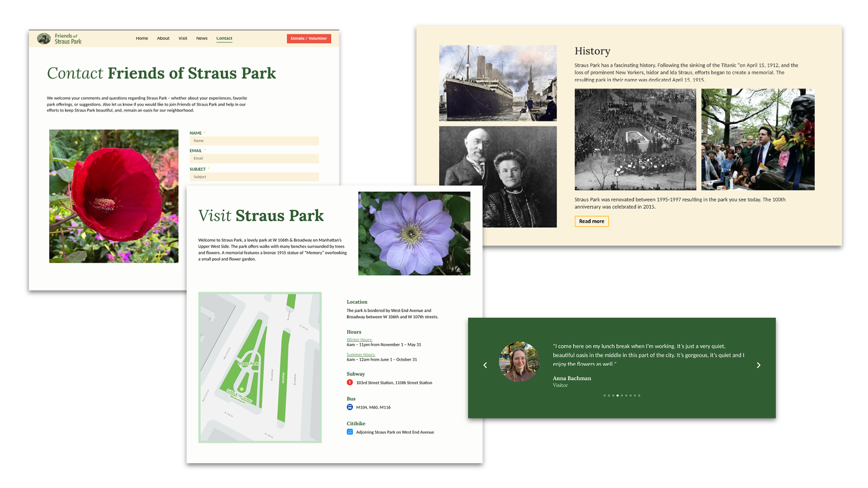Image resolution: width=868 pixels, height=488 pixels.
Task: Go to the News page
Action: click(x=202, y=38)
